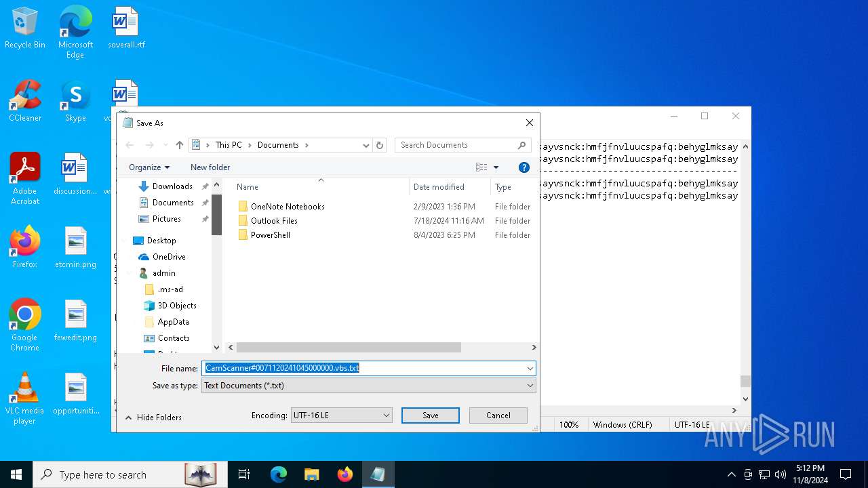Select Desktop in navigation tree

click(161, 241)
